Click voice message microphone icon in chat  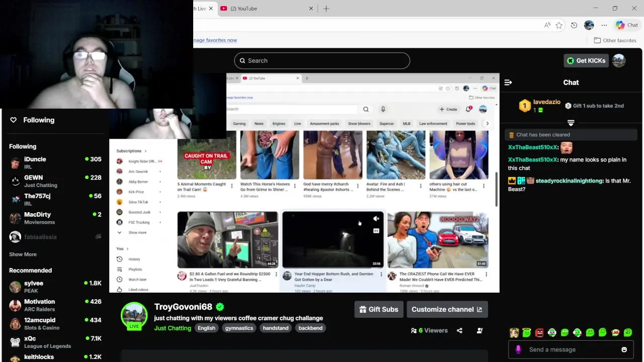tap(518, 350)
